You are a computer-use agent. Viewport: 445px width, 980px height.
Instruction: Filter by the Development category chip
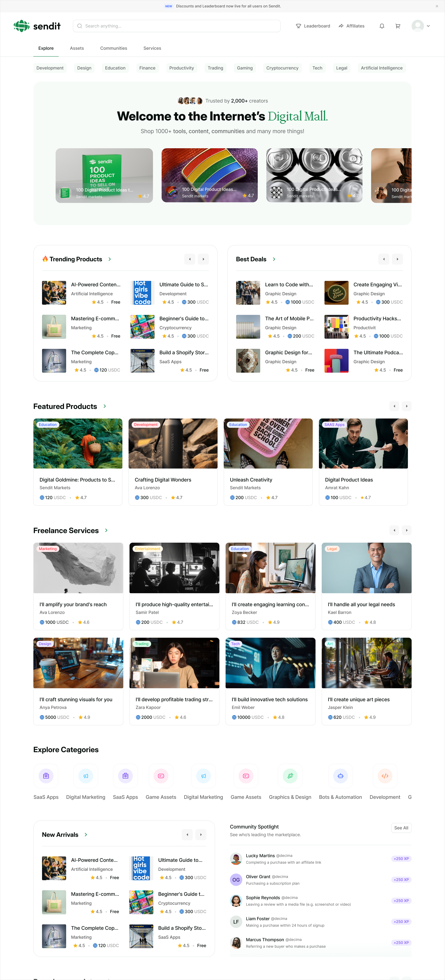point(50,68)
